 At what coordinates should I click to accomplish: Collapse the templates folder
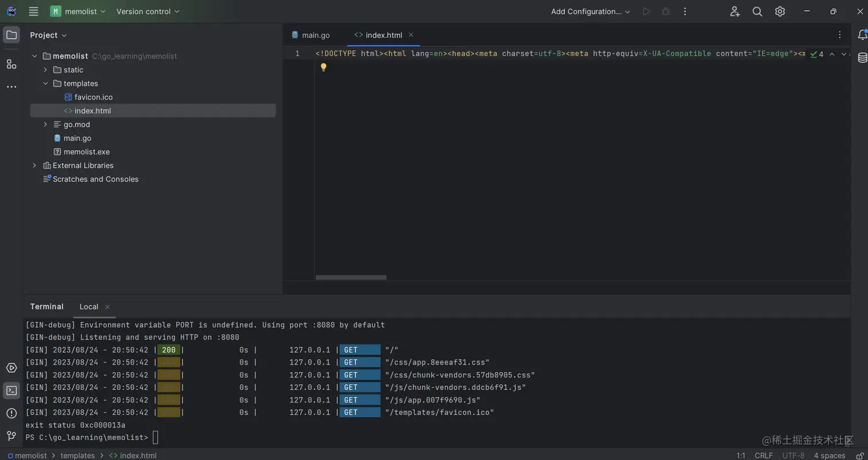click(45, 84)
